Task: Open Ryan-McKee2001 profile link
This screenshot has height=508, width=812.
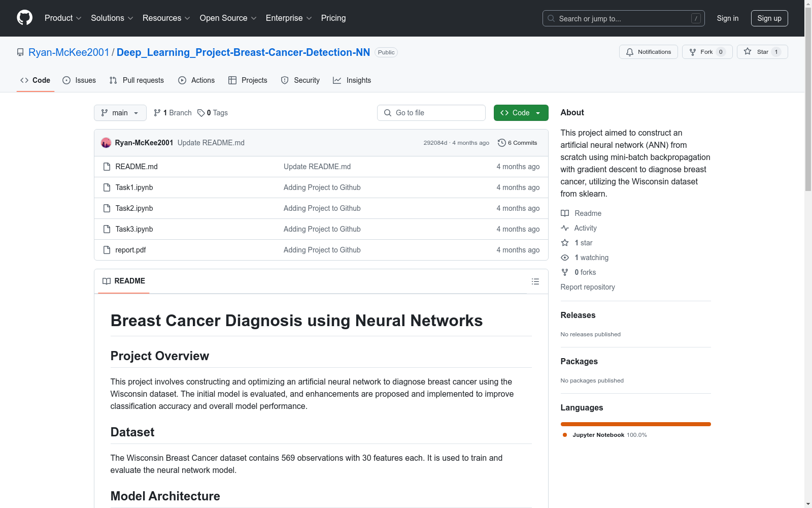Action: (x=69, y=52)
